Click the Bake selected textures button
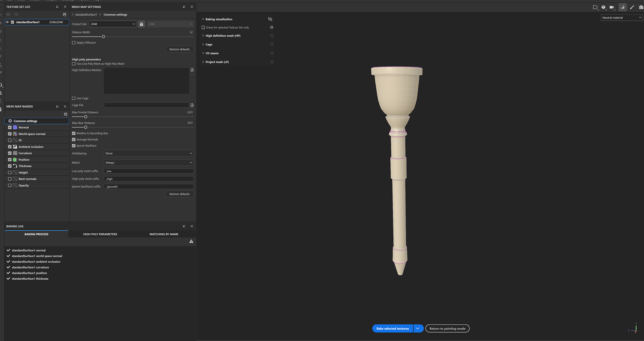This screenshot has height=341, width=644. [x=393, y=329]
